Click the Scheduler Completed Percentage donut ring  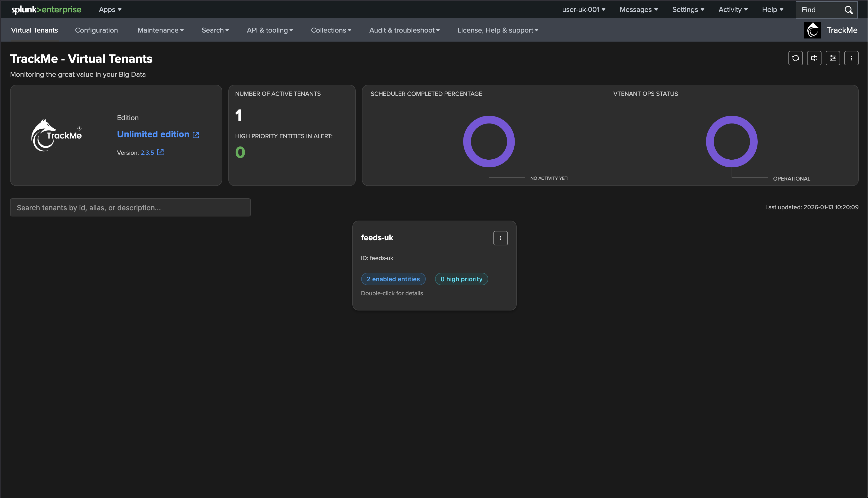tap(467, 142)
